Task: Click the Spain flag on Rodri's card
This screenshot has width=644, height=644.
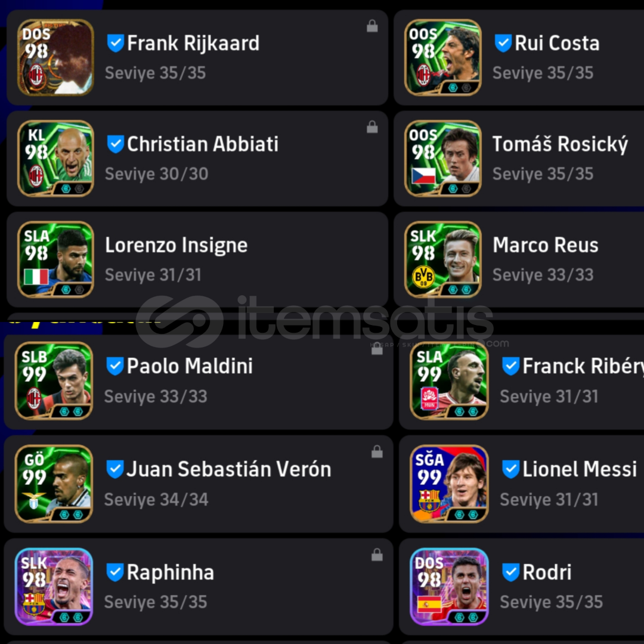Action: click(x=429, y=605)
